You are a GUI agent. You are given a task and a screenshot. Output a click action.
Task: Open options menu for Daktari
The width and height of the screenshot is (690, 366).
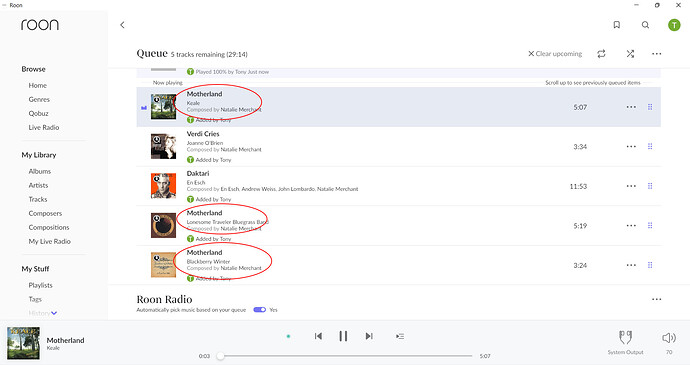tap(631, 186)
